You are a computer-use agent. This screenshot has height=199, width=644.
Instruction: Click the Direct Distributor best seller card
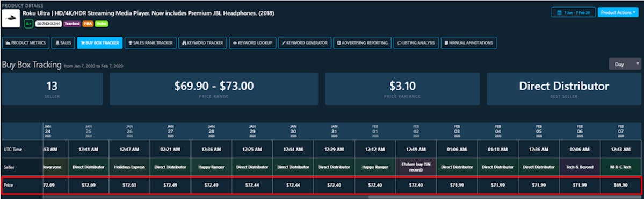564,89
